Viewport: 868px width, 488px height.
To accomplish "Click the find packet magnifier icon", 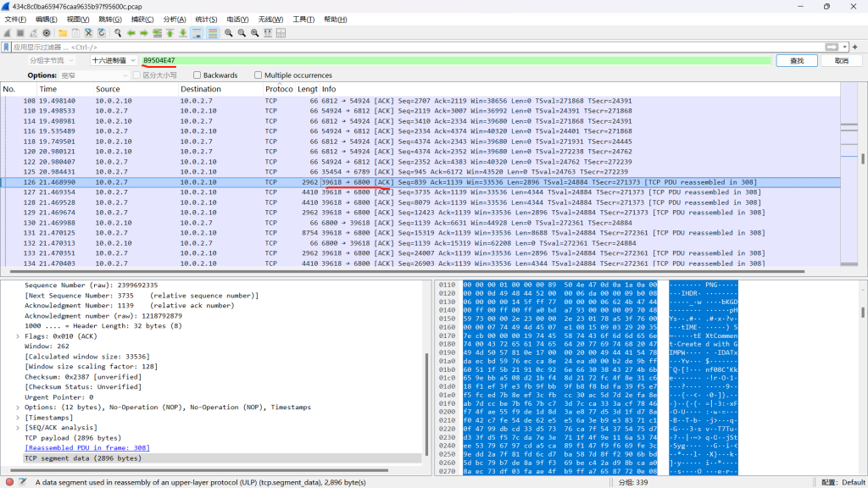I will tap(118, 33).
